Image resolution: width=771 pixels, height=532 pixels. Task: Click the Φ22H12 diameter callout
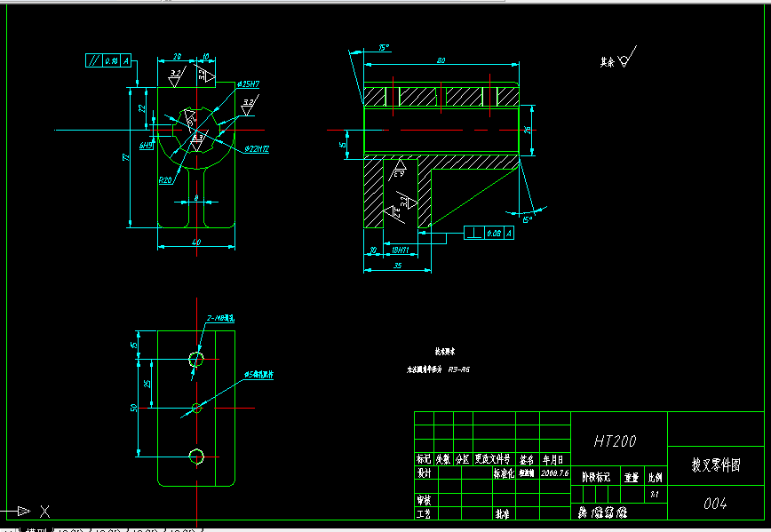pos(258,149)
